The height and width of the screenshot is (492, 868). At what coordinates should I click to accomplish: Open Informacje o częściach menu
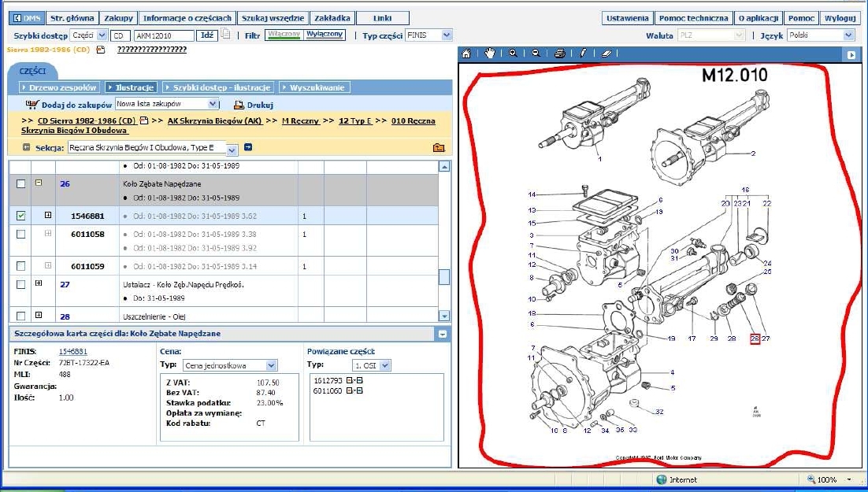click(187, 18)
